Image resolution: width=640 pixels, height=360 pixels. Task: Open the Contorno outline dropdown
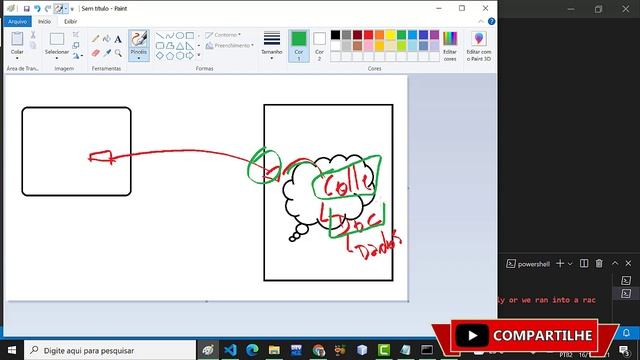pyautogui.click(x=223, y=35)
